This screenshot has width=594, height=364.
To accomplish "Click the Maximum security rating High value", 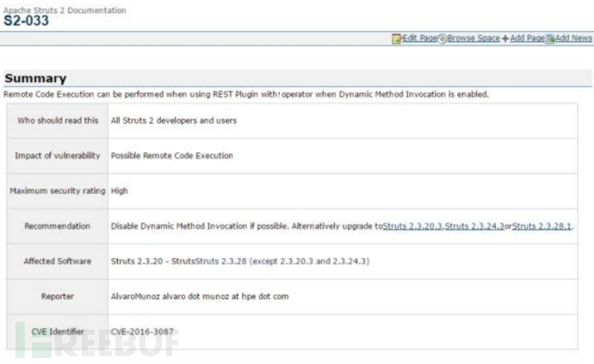I will coord(120,191).
